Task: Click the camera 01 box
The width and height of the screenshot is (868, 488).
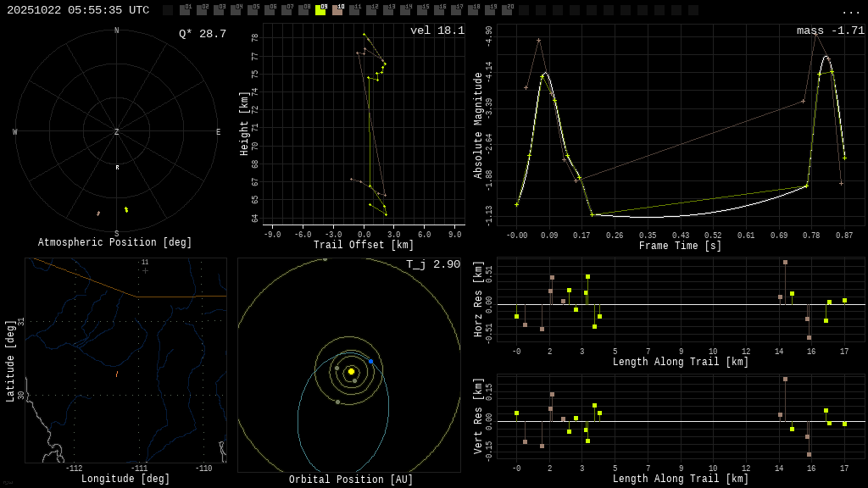Action: tap(185, 10)
